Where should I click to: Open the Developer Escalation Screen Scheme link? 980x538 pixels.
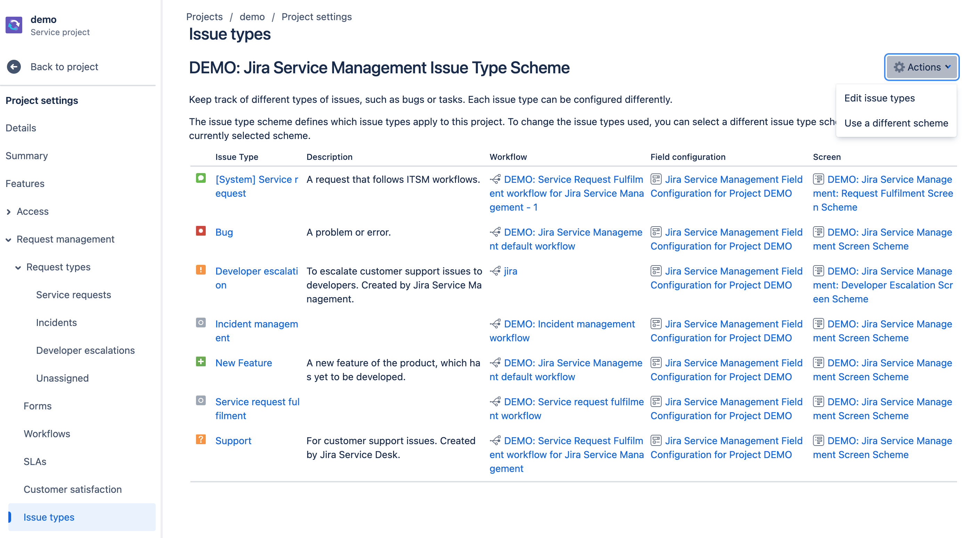883,285
